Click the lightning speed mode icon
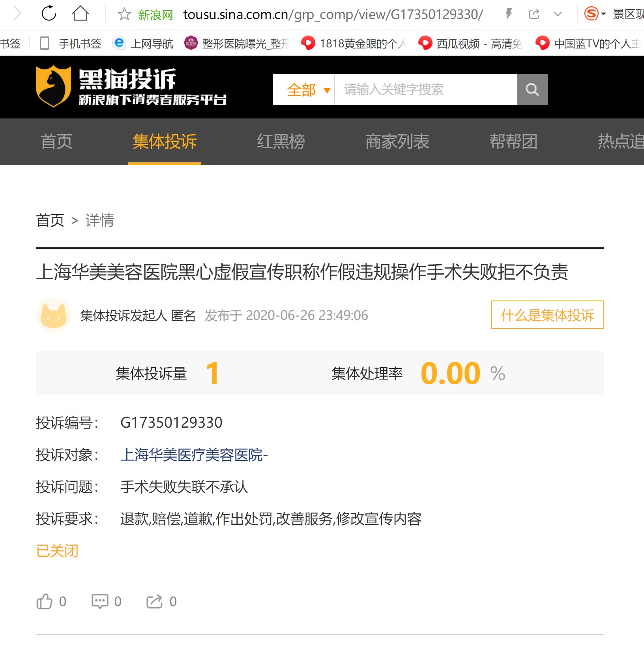 pyautogui.click(x=509, y=14)
